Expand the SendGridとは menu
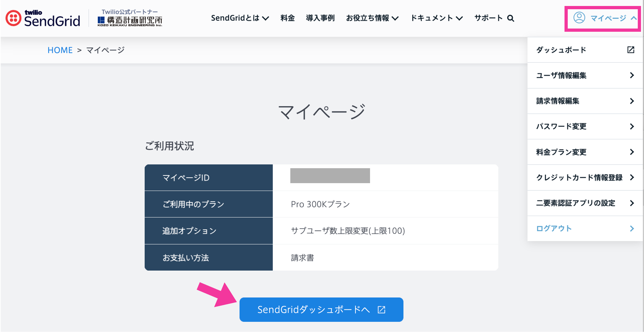Viewport: 644px width, 332px height. (x=240, y=18)
